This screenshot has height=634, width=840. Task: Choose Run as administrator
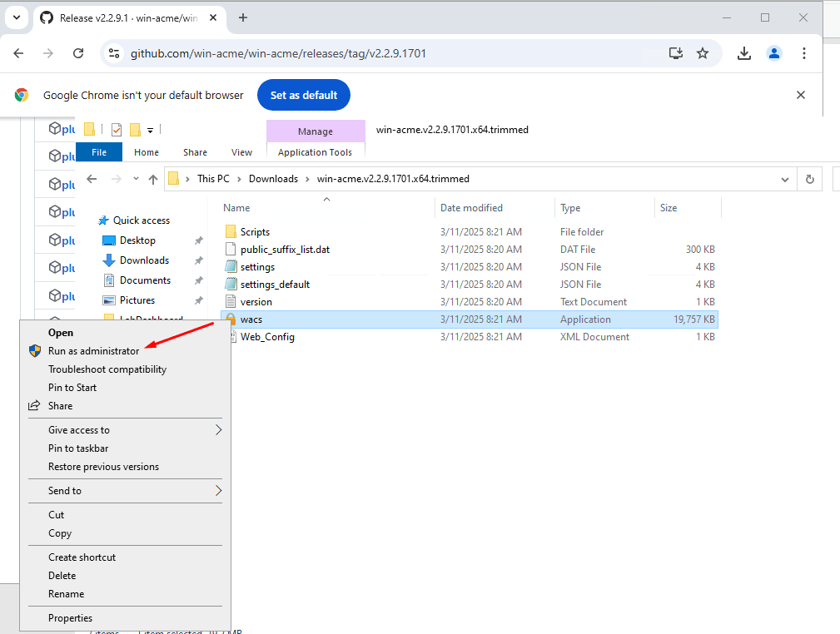(126, 351)
